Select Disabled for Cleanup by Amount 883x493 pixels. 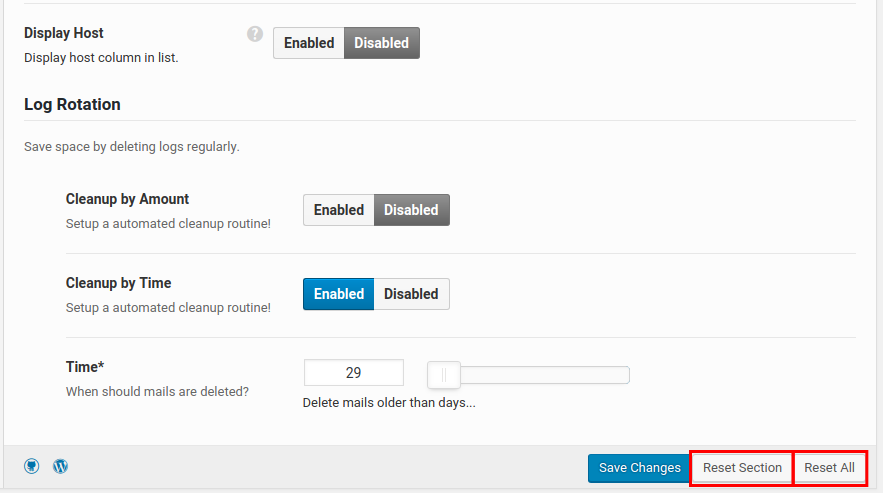411,210
